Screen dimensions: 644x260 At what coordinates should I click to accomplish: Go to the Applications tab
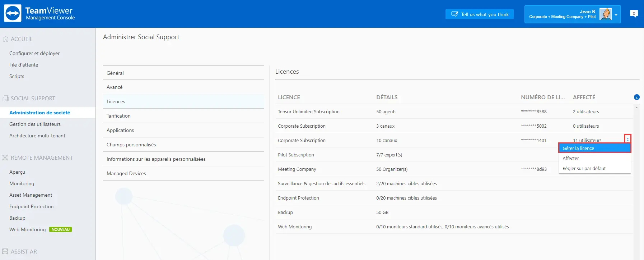[x=183, y=131]
